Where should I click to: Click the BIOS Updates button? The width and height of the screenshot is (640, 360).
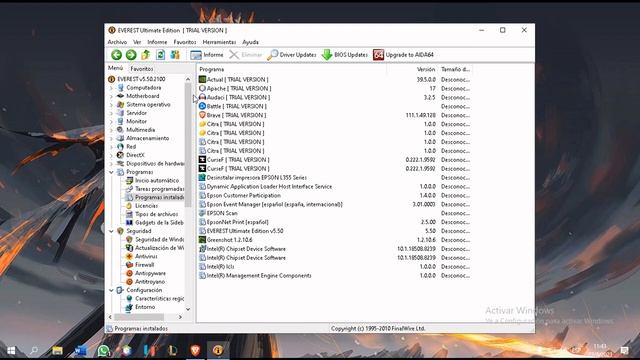345,55
